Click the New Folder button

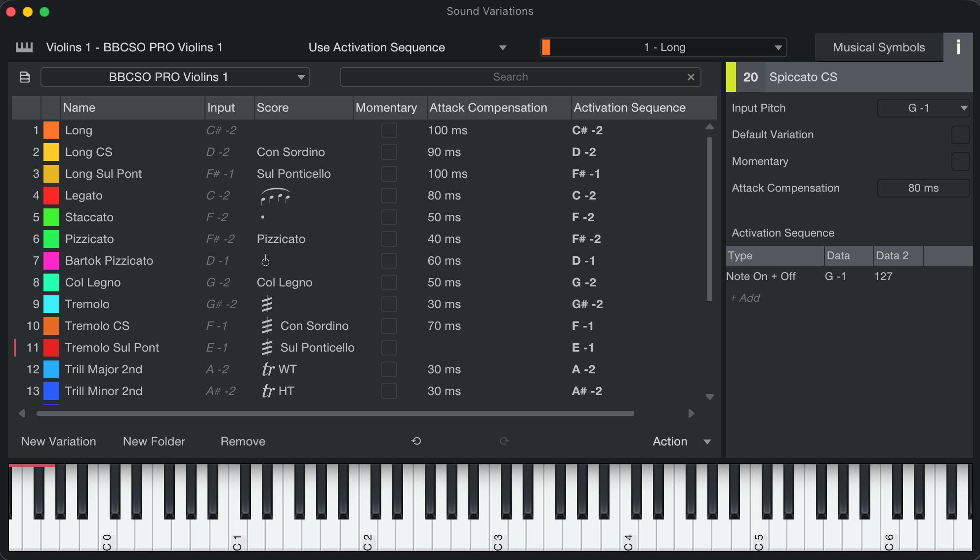click(x=154, y=441)
